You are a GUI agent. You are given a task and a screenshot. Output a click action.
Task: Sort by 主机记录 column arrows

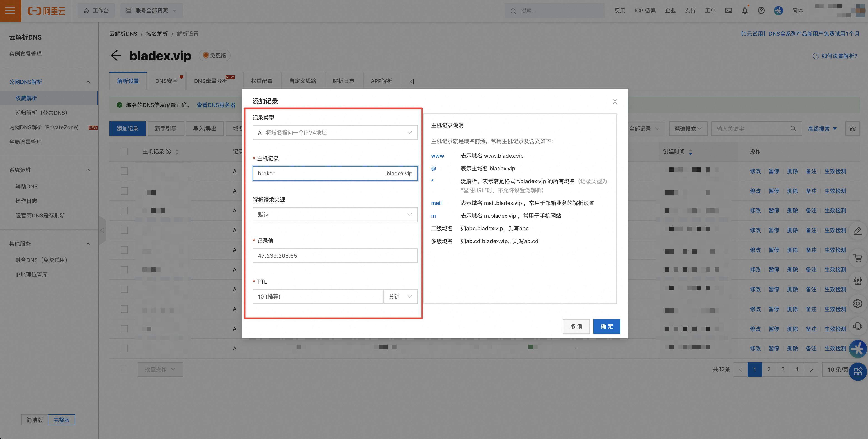(x=177, y=152)
